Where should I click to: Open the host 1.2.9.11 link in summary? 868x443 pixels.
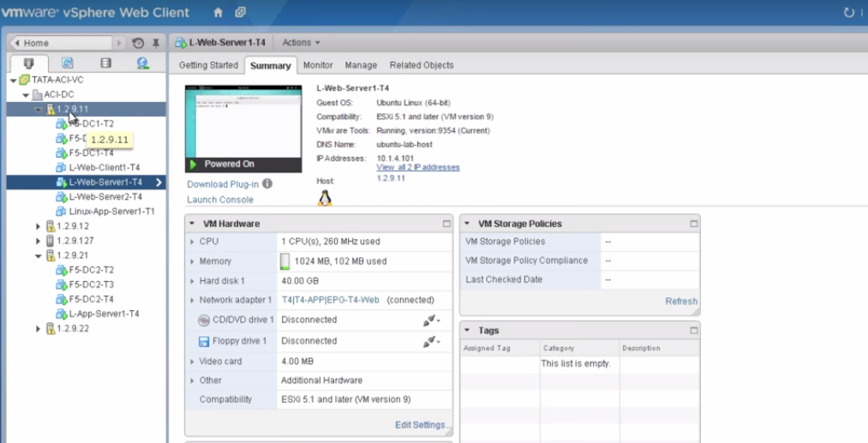(x=390, y=178)
